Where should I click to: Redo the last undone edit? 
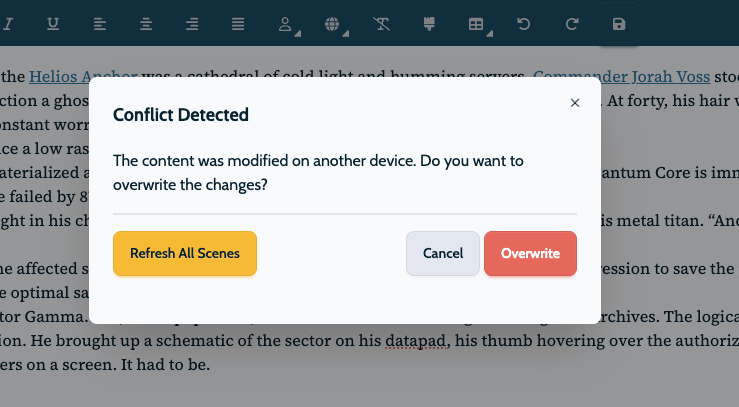pos(571,23)
